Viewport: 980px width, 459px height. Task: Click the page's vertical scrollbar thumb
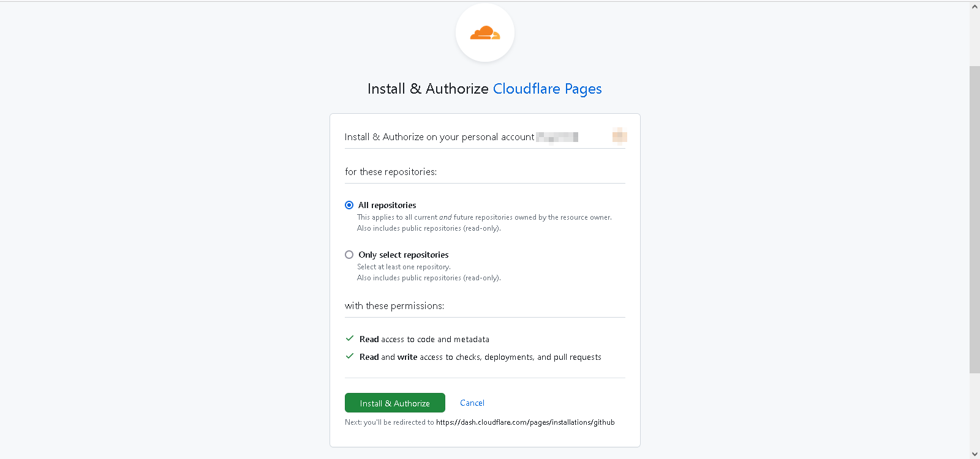tap(974, 219)
